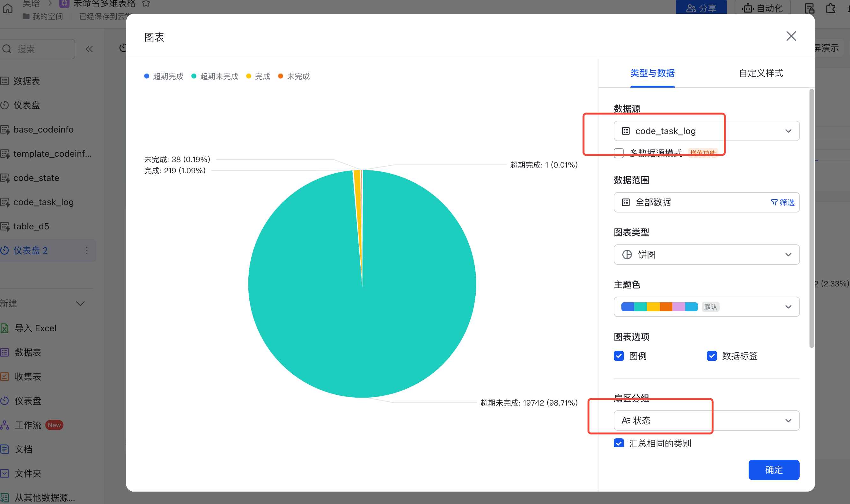The width and height of the screenshot is (850, 504).
Task: Click the home icon
Action: pyautogui.click(x=7, y=8)
